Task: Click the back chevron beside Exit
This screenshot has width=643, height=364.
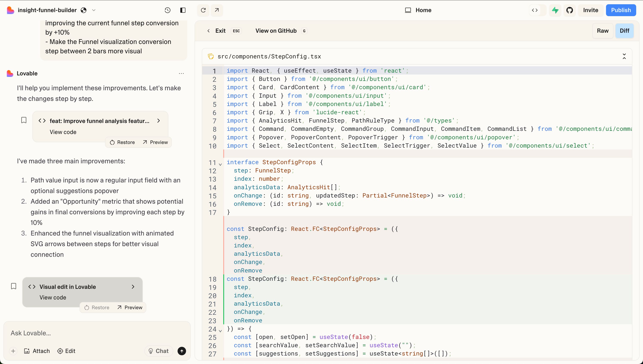Action: [x=209, y=31]
